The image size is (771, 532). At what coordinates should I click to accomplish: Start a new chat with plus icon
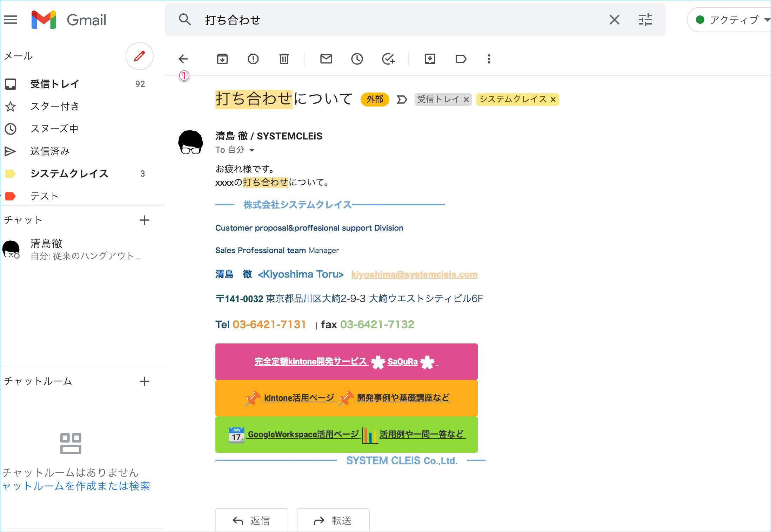click(144, 220)
